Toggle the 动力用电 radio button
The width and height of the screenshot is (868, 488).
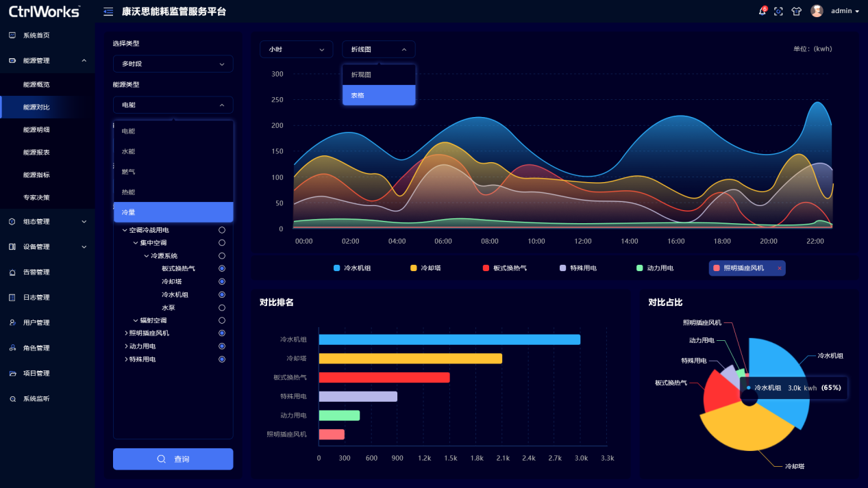coord(222,346)
